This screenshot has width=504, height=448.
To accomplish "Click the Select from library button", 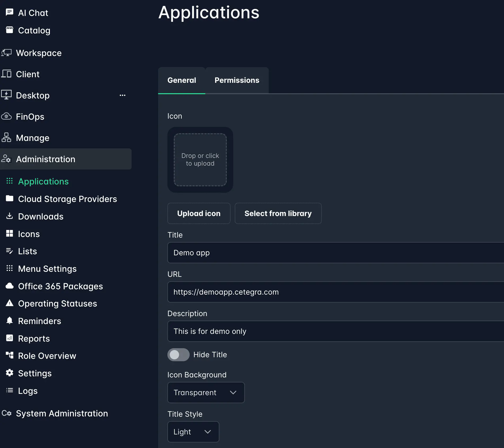I will point(278,213).
